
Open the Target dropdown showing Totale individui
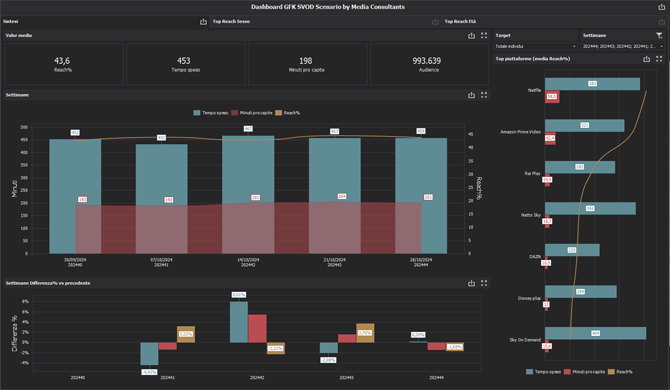point(536,46)
